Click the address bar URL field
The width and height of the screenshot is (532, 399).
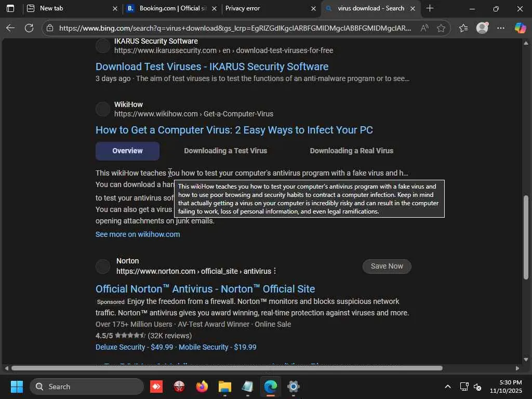pyautogui.click(x=235, y=28)
